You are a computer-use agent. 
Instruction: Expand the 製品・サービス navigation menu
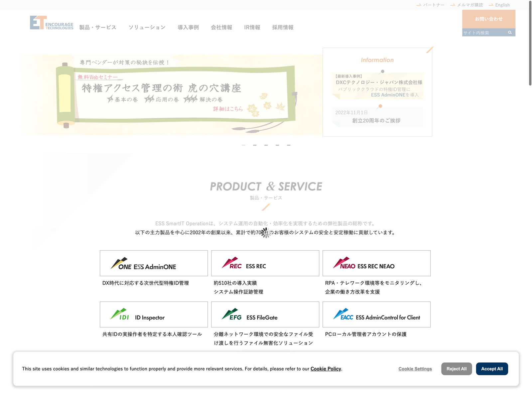(98, 28)
